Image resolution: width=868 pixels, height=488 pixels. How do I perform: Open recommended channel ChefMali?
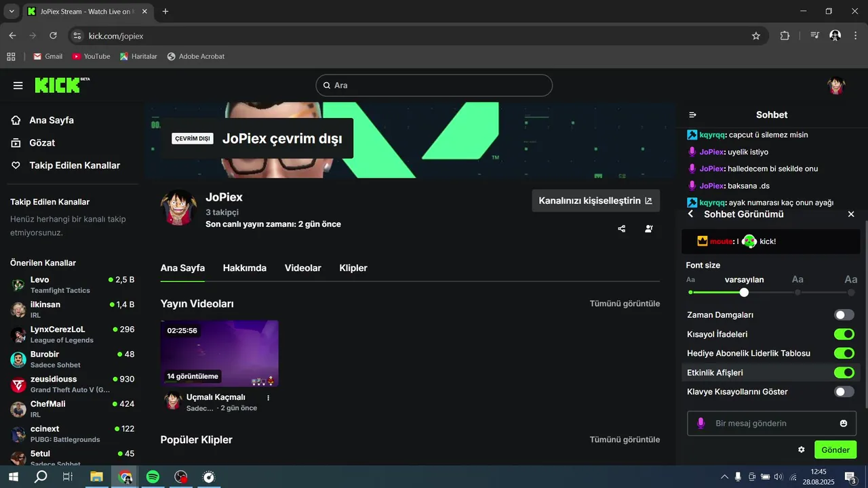point(73,409)
